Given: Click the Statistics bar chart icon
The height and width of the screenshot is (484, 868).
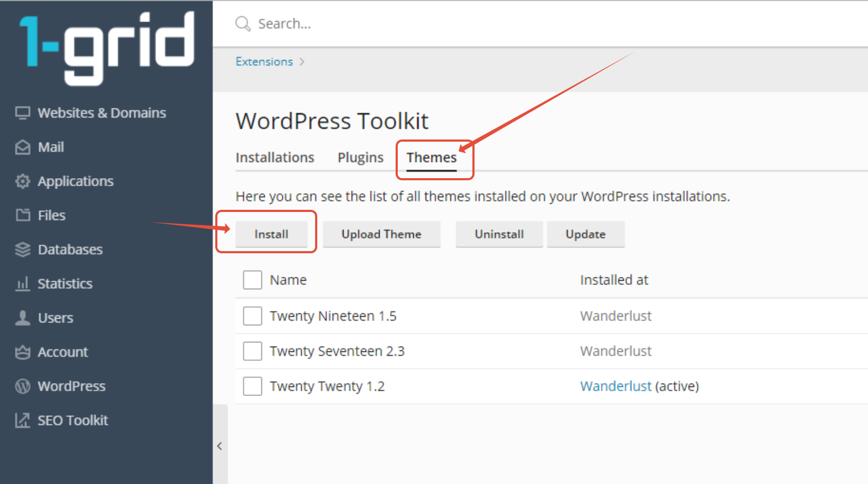Looking at the screenshot, I should click(23, 283).
